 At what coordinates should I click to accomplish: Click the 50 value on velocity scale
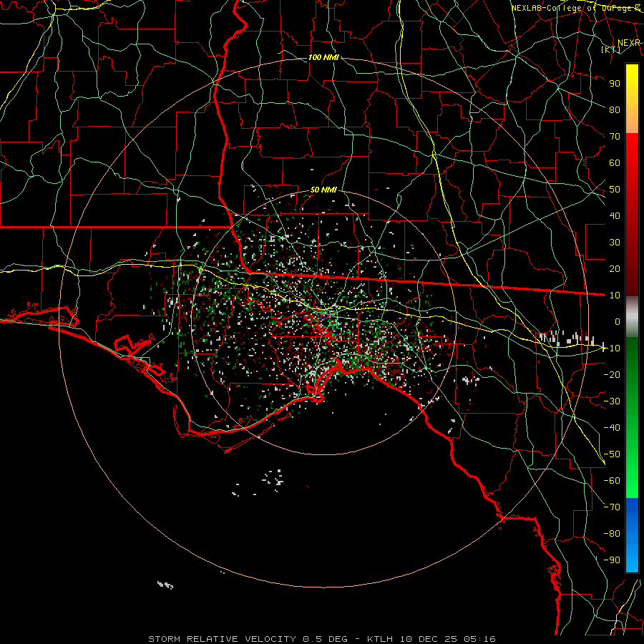[615, 190]
